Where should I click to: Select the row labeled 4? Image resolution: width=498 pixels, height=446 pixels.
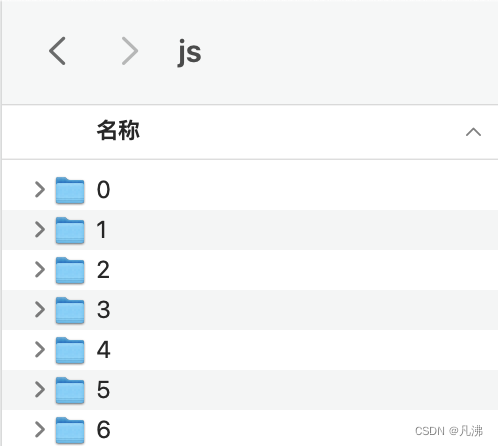(x=250, y=350)
